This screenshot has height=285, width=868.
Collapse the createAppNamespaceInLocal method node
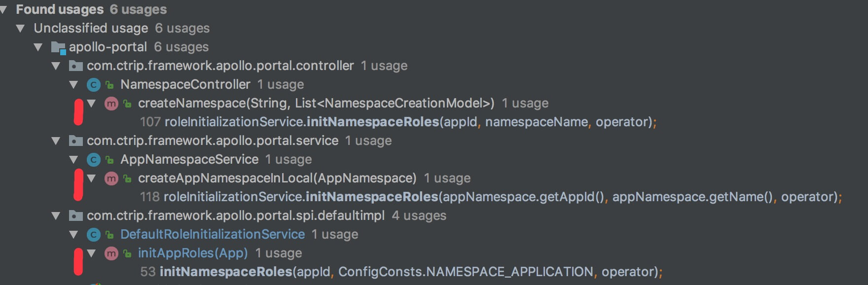[x=92, y=178]
